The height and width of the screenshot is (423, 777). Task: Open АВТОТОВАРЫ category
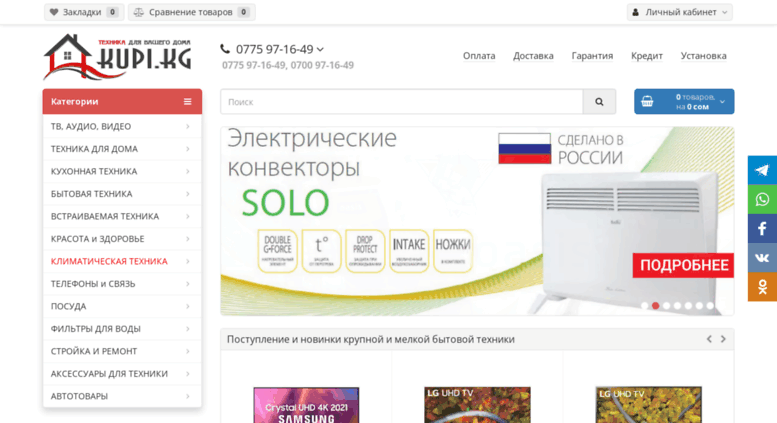[x=122, y=396]
